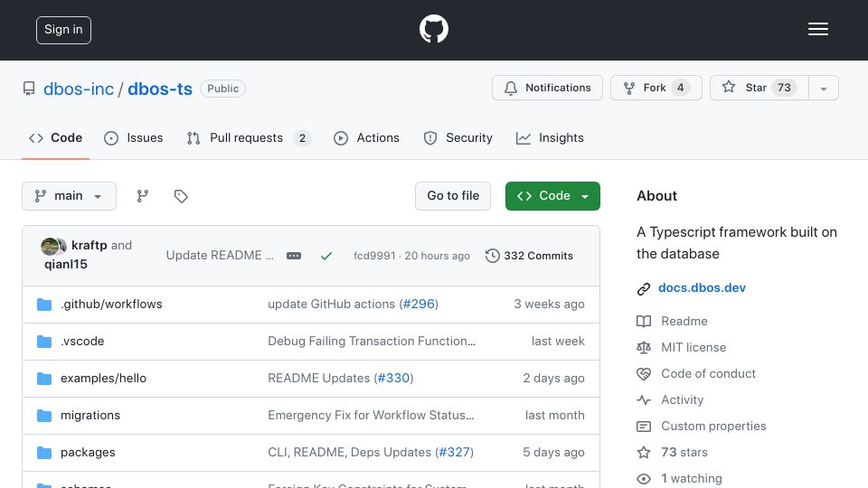
Task: Switch to the Issues tab
Action: tap(134, 137)
